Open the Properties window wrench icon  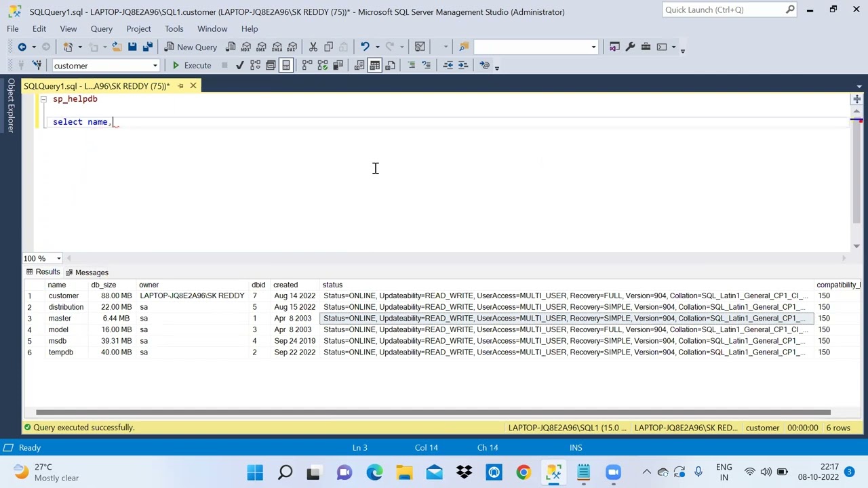[x=630, y=47]
